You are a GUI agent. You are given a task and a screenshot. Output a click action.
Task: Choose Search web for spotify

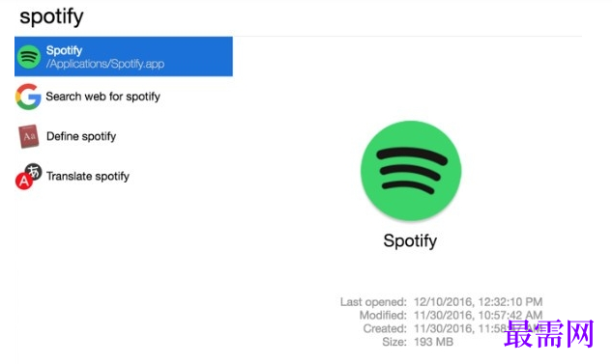(103, 97)
